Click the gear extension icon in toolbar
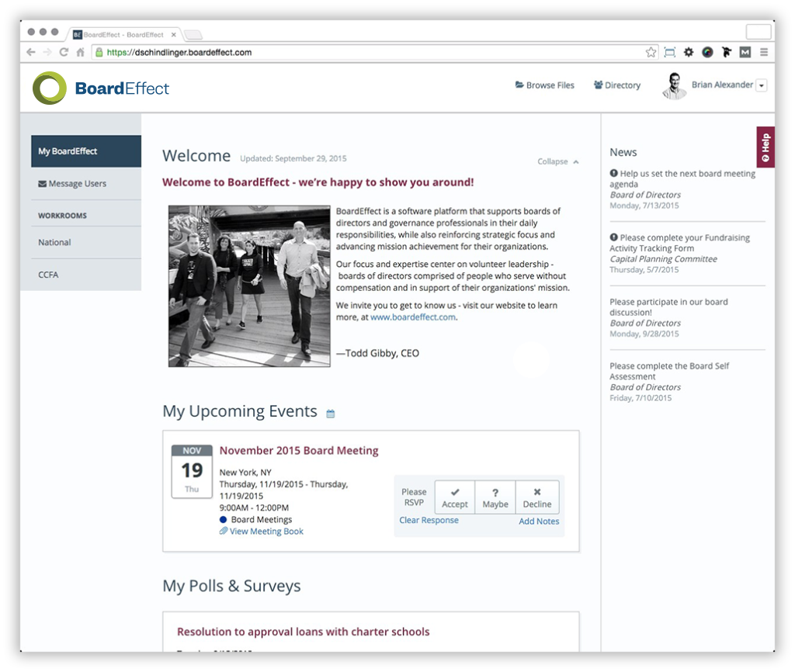The image size is (795, 672). (688, 53)
